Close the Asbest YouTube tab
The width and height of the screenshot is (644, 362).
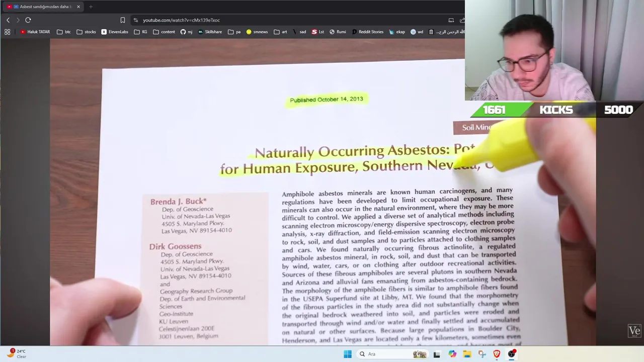click(x=78, y=7)
